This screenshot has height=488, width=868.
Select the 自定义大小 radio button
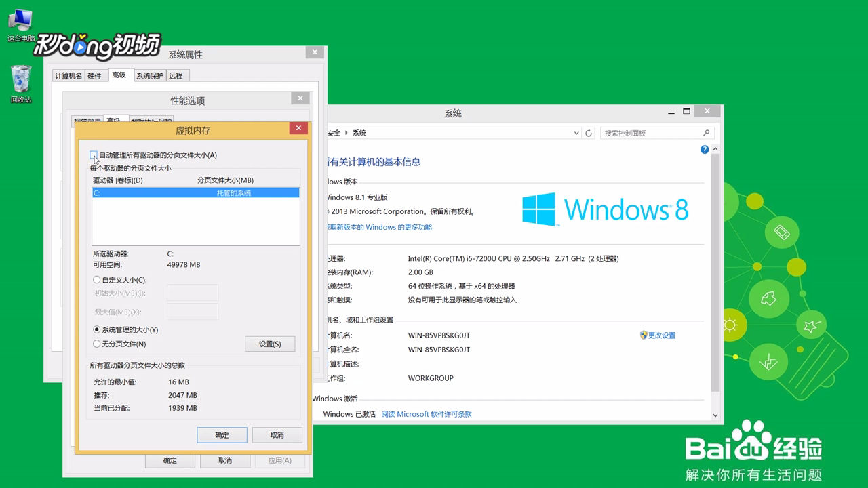[97, 280]
